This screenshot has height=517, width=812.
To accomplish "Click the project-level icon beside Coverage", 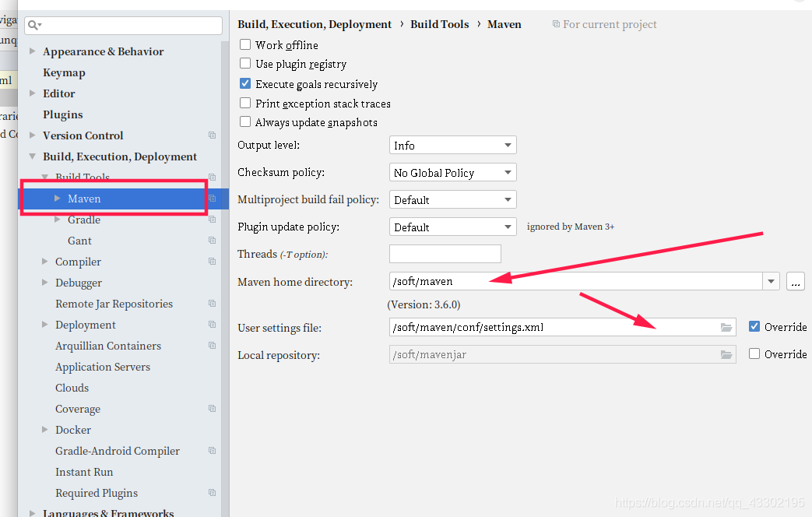I will coord(212,409).
